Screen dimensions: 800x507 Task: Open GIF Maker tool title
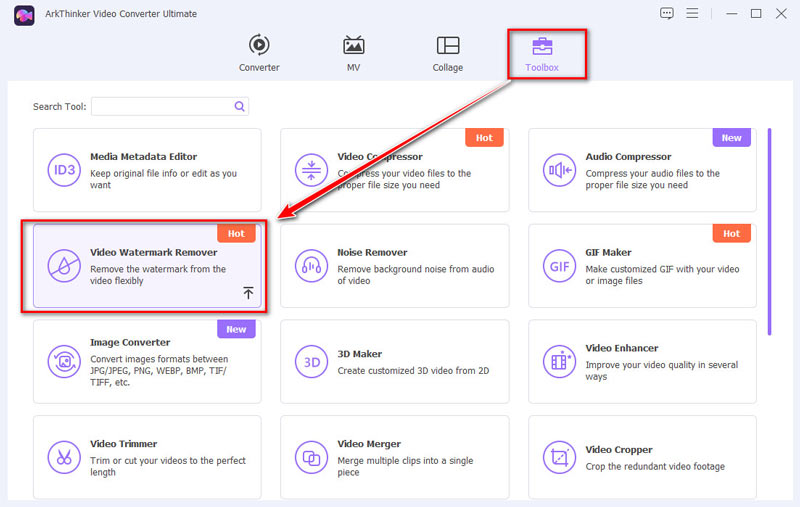click(x=608, y=252)
